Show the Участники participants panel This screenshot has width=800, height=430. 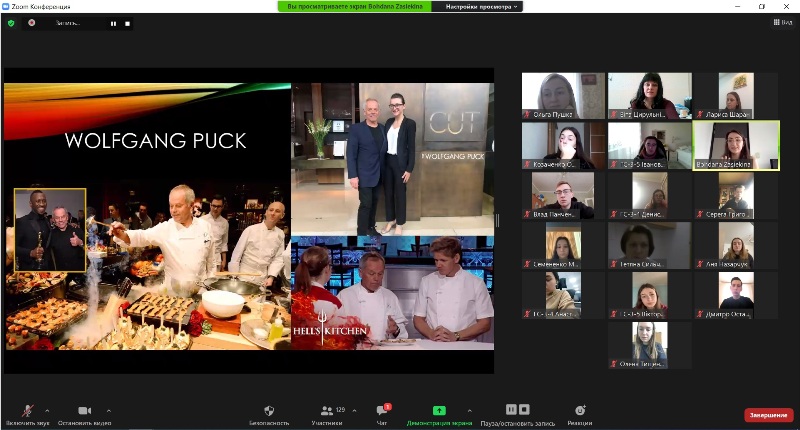tap(327, 415)
